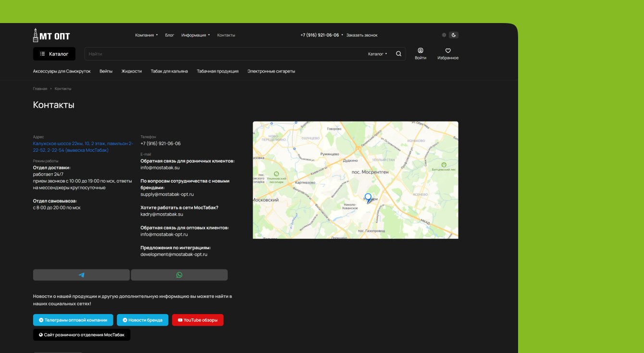The height and width of the screenshot is (353, 644).
Task: Select the Табак для кальяна category
Action: 169,71
